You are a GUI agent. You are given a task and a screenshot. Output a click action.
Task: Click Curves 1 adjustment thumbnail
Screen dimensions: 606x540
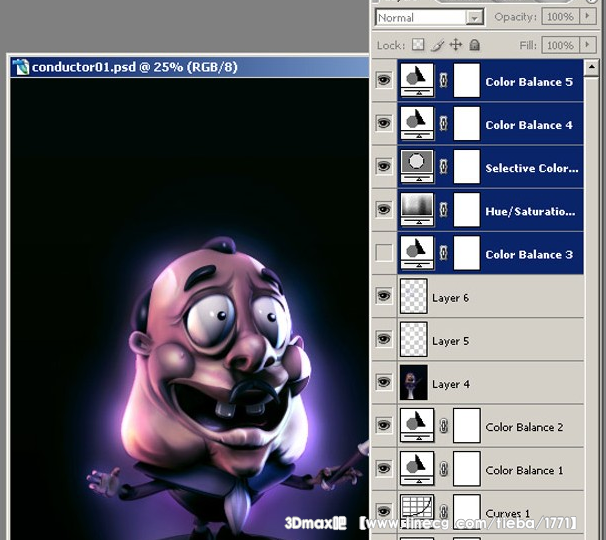pos(417,511)
